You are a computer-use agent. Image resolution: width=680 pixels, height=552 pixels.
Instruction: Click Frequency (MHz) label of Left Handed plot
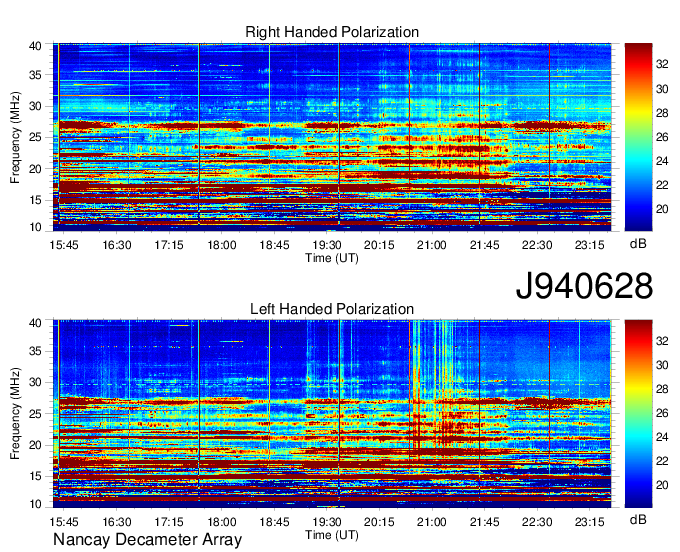[x=15, y=414]
